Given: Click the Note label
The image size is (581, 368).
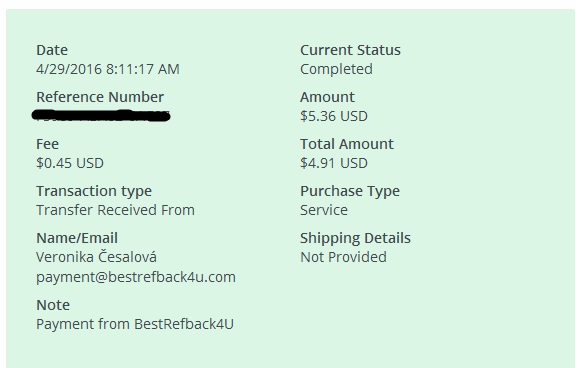Looking at the screenshot, I should point(53,305).
